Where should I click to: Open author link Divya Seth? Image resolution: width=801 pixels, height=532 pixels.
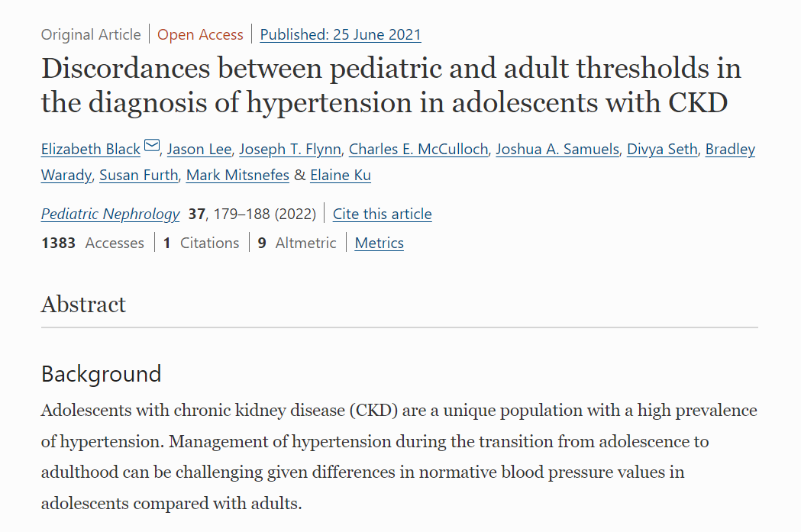tap(662, 149)
